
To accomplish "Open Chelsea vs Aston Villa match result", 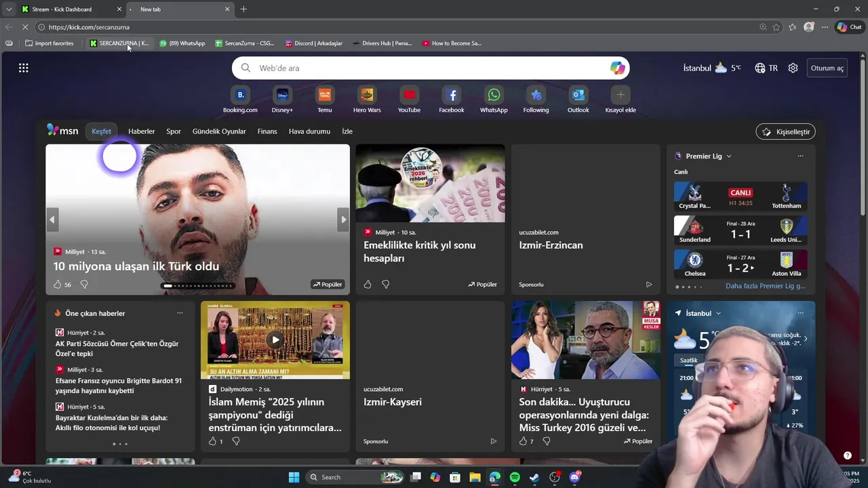I will (741, 264).
